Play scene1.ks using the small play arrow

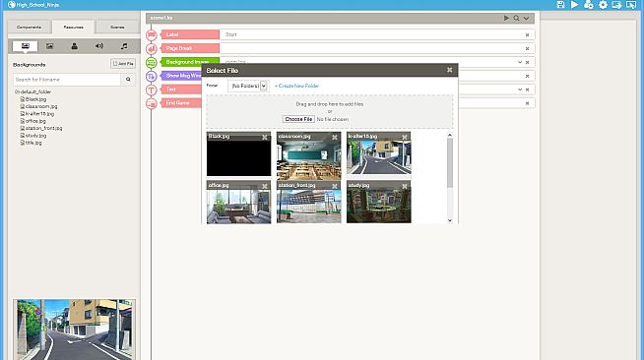[x=506, y=18]
